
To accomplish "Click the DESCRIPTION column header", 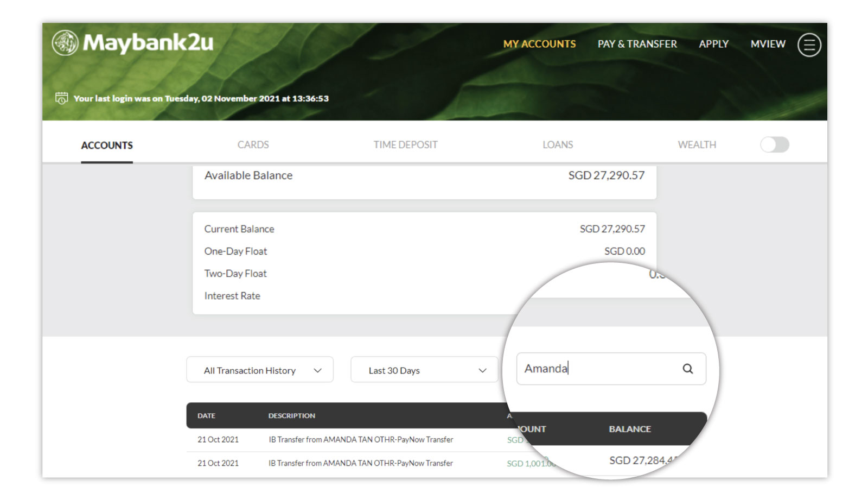I will pos(291,415).
